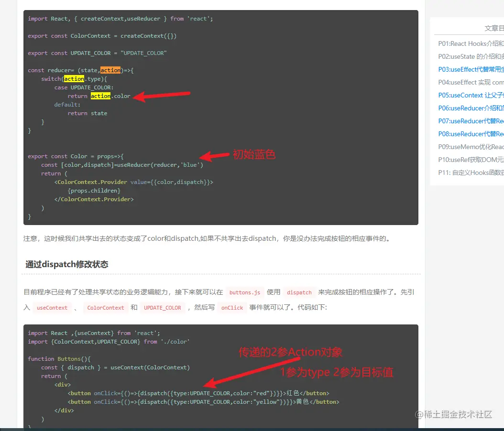504x431 pixels.
Task: Click the paragraph starting with 注意
Action: (208, 238)
